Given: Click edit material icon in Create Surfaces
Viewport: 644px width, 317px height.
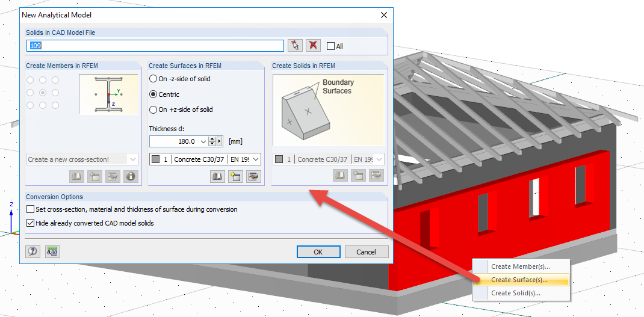Looking at the screenshot, I should point(253,177).
